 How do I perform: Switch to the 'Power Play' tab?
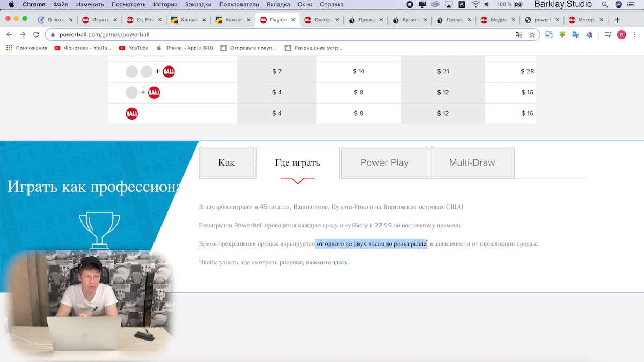tap(385, 162)
